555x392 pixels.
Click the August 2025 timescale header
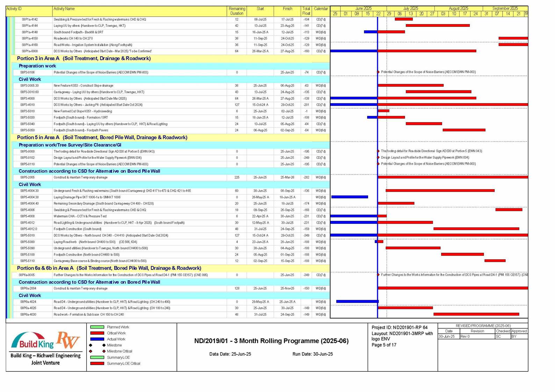tap(459, 8)
